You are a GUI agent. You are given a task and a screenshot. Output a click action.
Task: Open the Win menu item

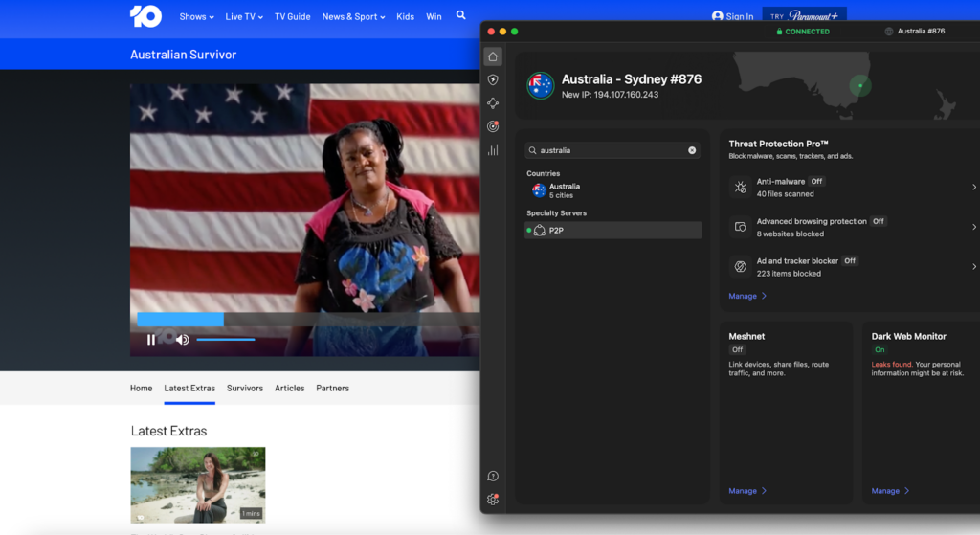[x=434, y=17]
